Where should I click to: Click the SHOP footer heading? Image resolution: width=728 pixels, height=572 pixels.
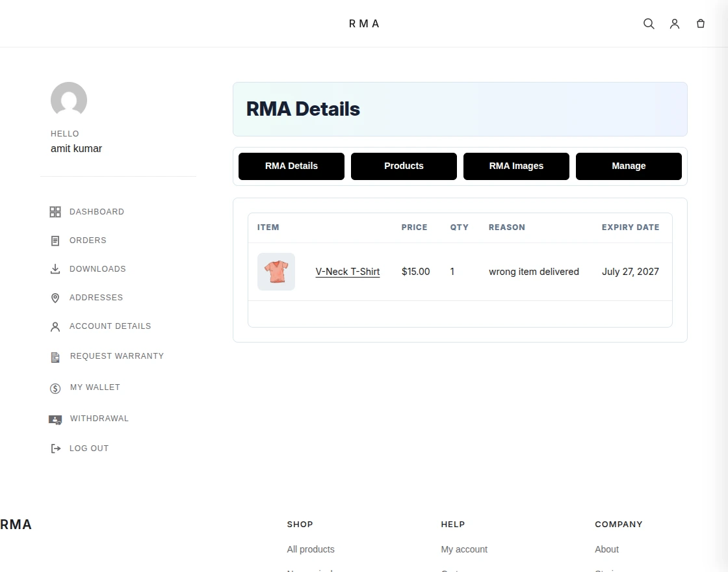point(300,524)
